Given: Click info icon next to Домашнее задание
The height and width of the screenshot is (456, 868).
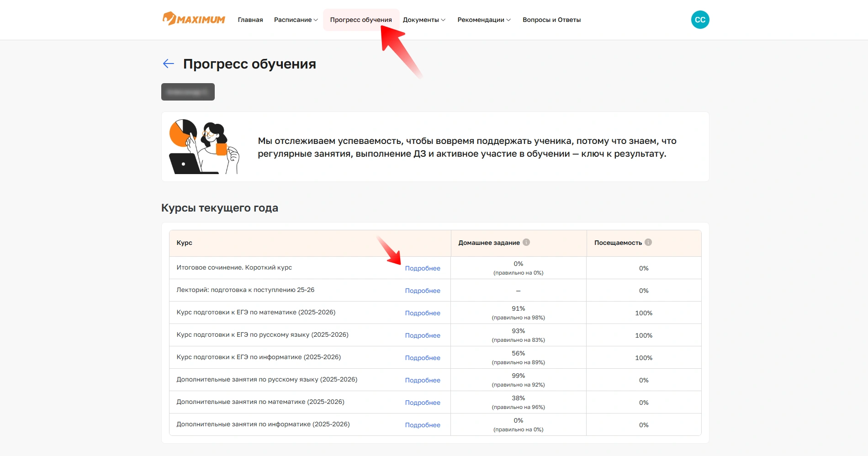Looking at the screenshot, I should pyautogui.click(x=526, y=242).
